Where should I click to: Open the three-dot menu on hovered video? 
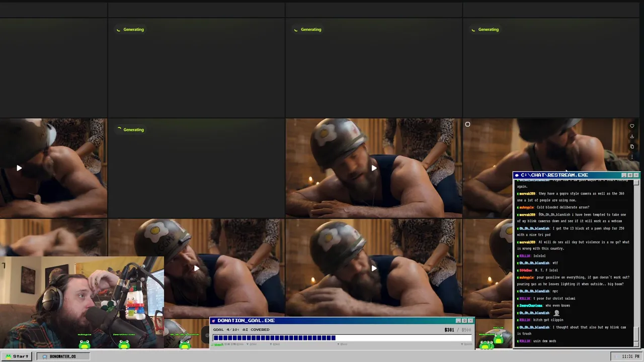coord(632,157)
